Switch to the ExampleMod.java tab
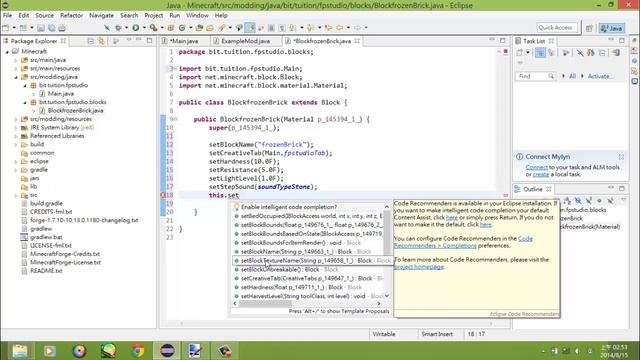640x360 pixels. tap(245, 41)
